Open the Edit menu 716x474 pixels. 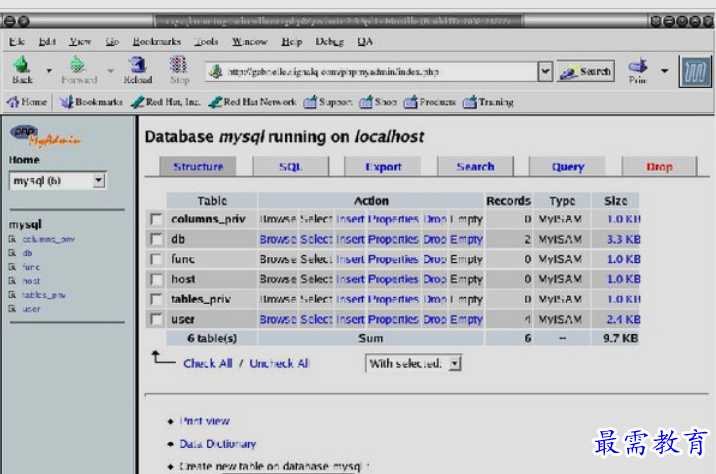[x=47, y=42]
